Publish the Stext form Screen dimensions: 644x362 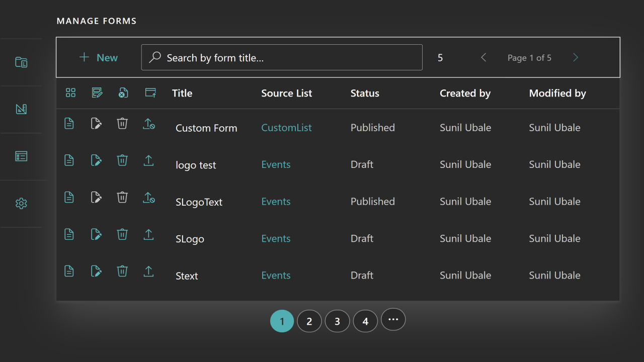point(148,271)
